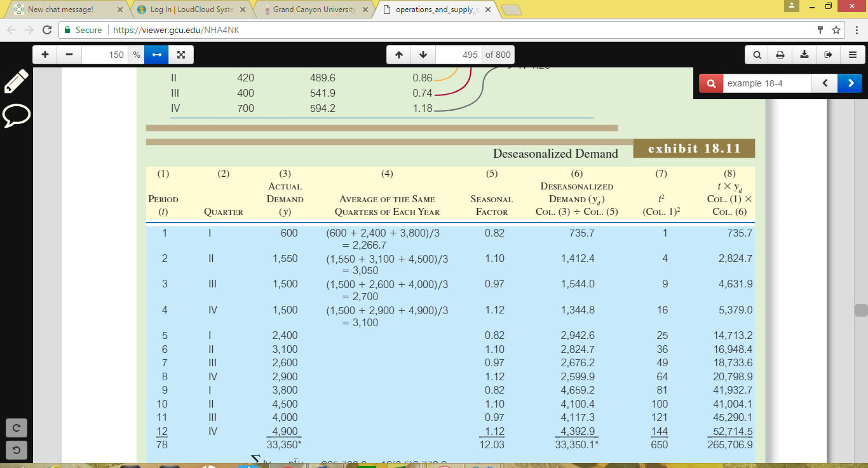
Task: Click the upper rotate-arrow icon at bottom-left
Action: click(x=17, y=427)
